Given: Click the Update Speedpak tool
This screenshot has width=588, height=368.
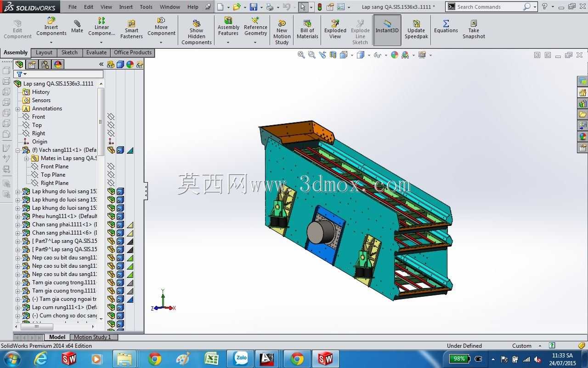Looking at the screenshot, I should coord(416,29).
